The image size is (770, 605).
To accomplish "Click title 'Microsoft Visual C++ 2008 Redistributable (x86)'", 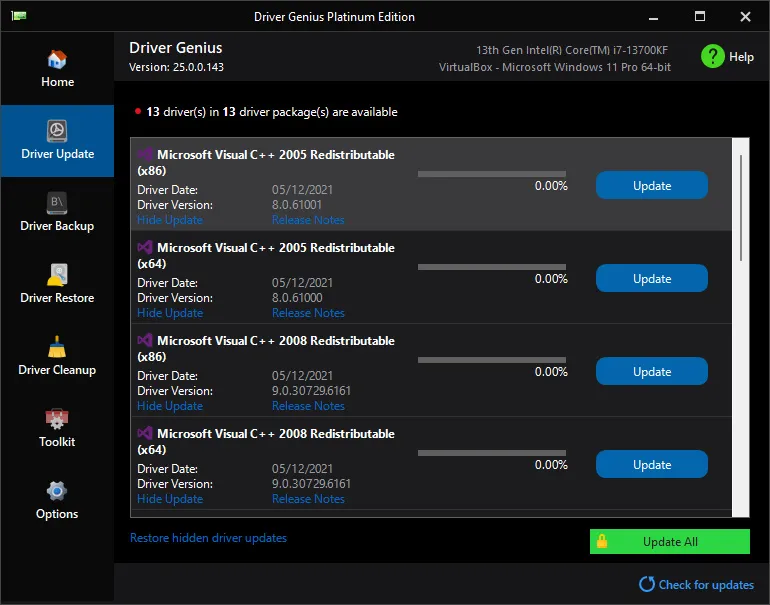I will (x=266, y=348).
